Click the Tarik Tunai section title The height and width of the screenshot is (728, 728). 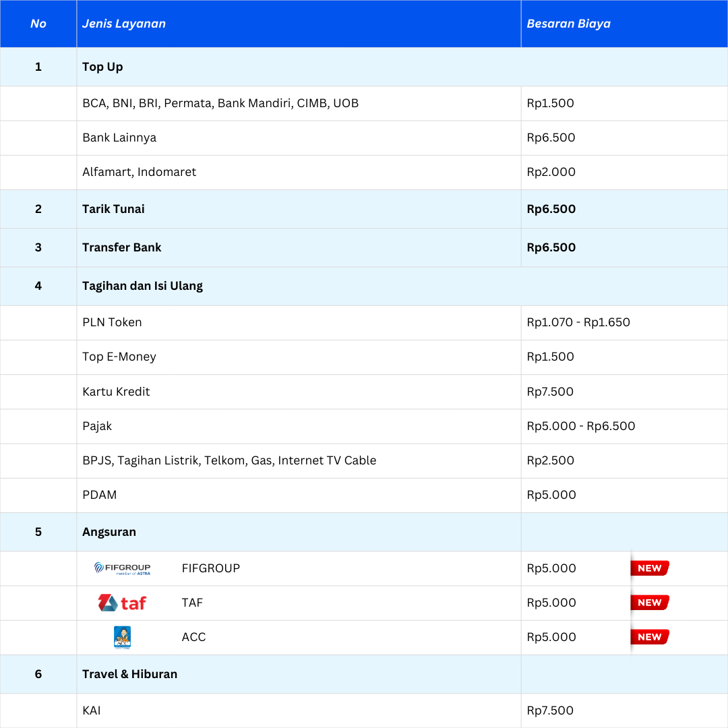tap(113, 209)
